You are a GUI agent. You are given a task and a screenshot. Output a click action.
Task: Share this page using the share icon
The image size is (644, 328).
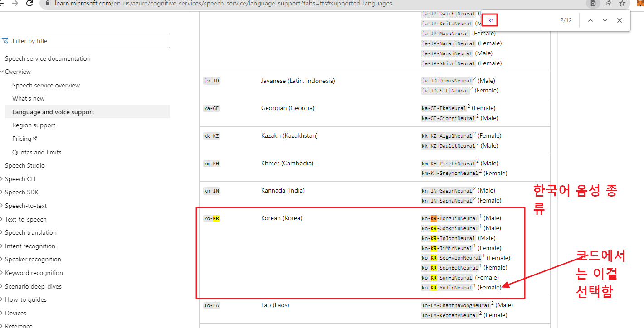click(608, 4)
